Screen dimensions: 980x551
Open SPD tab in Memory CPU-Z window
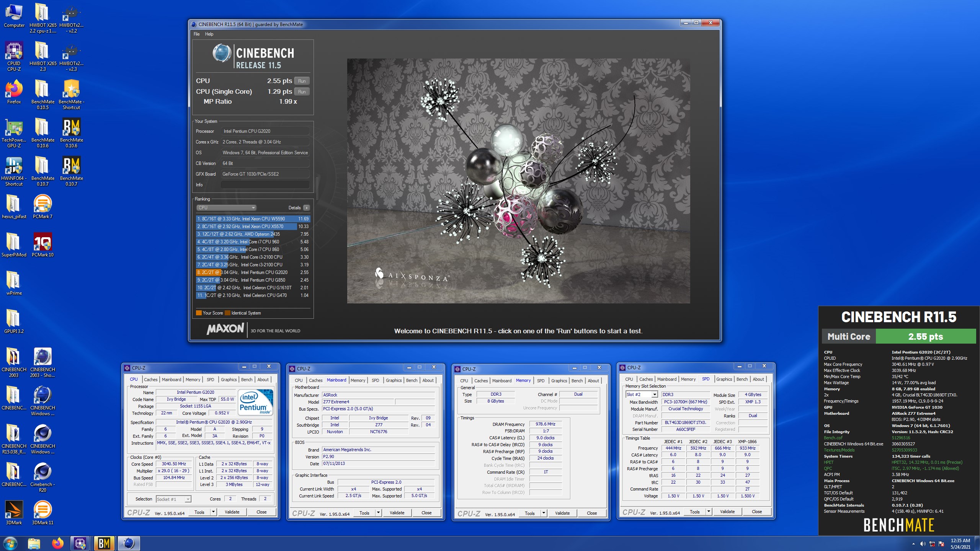point(541,381)
